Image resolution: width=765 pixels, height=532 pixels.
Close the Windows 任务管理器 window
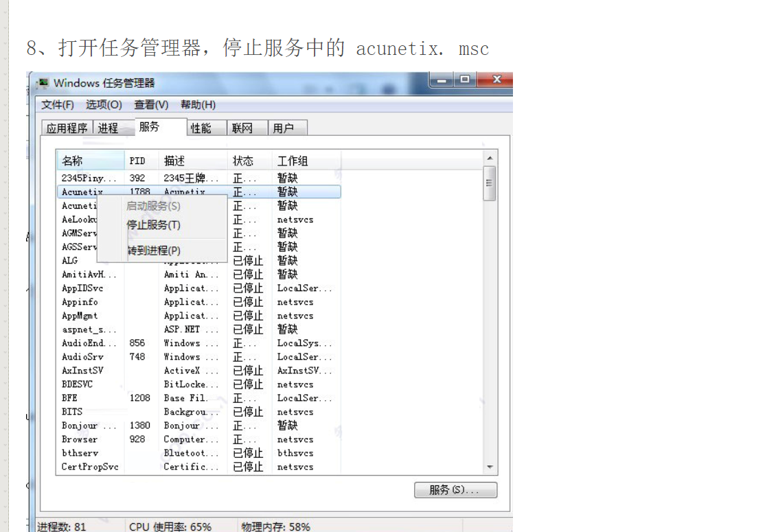[x=496, y=80]
